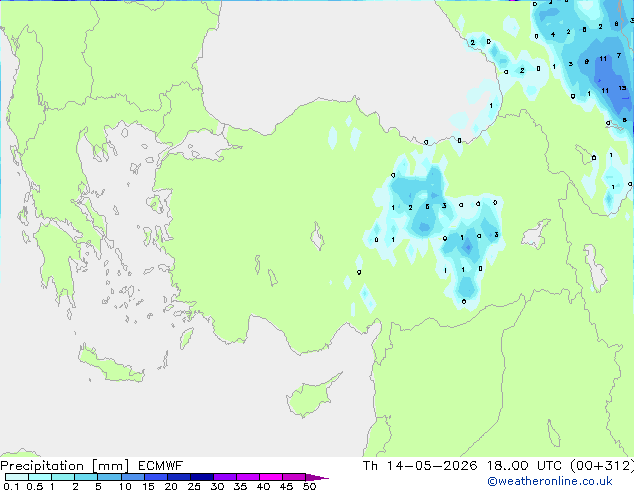
Task: Click Lake Urmia on the map
Action: (x=595, y=268)
